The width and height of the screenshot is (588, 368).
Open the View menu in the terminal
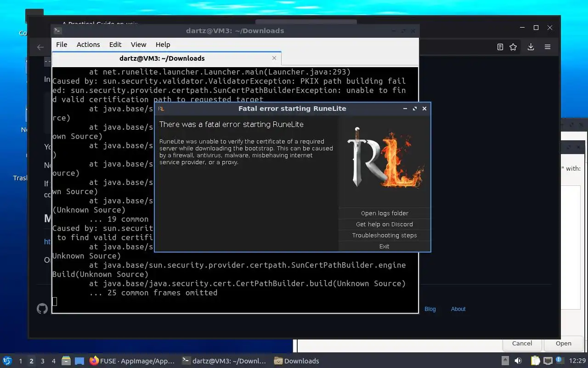138,45
